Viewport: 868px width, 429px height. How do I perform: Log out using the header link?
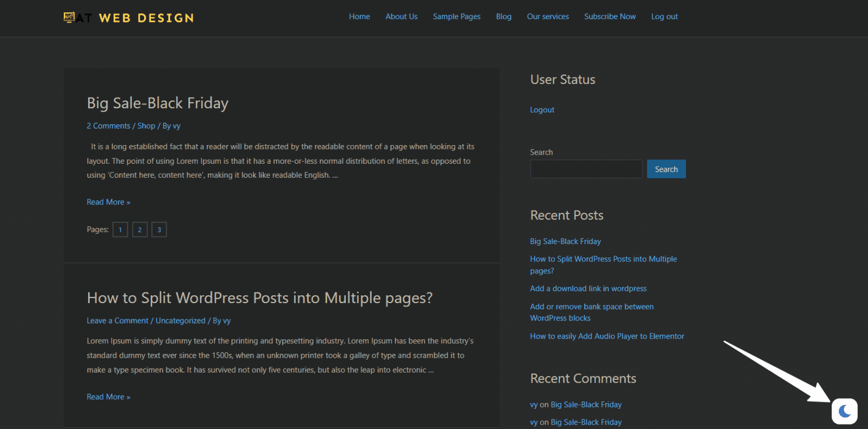tap(664, 16)
